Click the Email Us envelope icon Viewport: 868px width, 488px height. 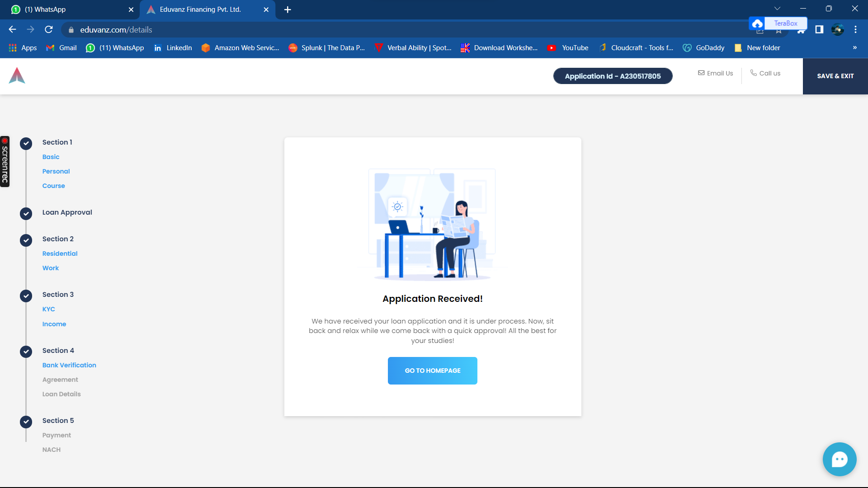point(702,73)
